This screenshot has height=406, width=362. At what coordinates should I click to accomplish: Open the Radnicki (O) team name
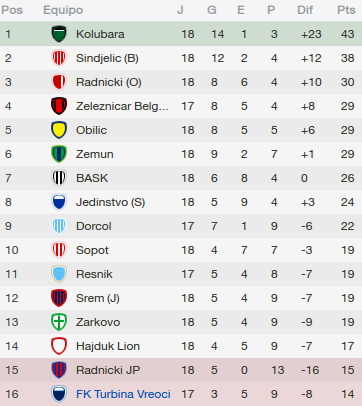[x=109, y=82]
